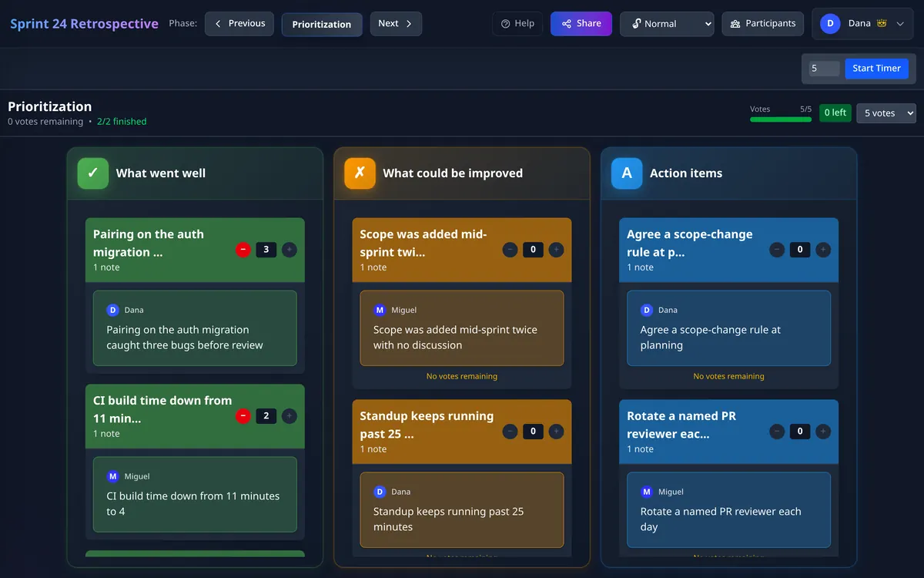
Task: Click the vote count 2 on CI build card
Action: pos(266,416)
